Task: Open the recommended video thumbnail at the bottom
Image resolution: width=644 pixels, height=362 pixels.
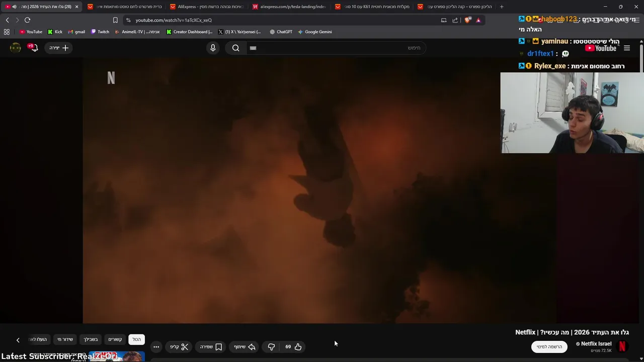Action: [117, 357]
